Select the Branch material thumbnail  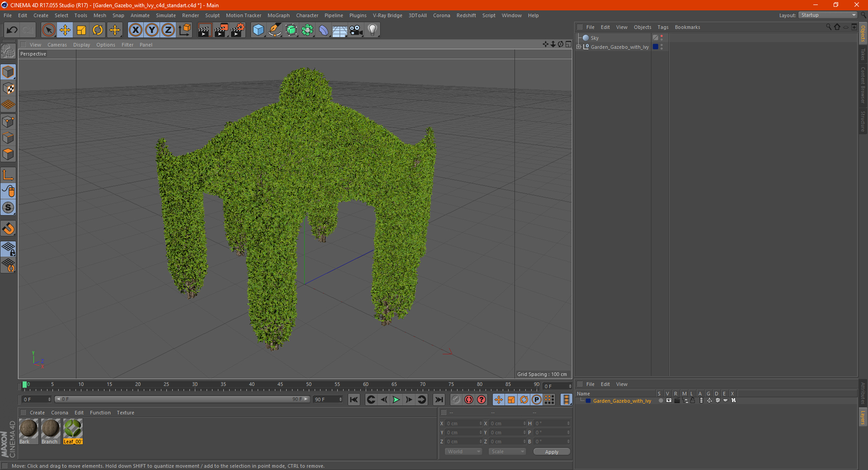50,431
